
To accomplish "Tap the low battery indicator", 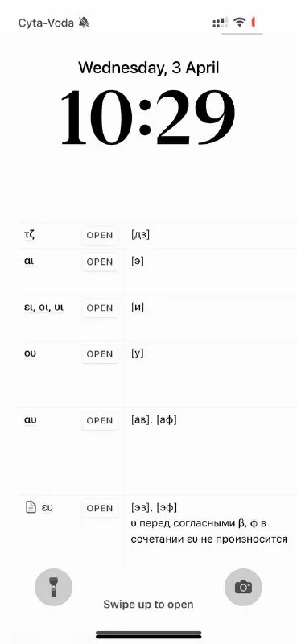I will click(254, 23).
